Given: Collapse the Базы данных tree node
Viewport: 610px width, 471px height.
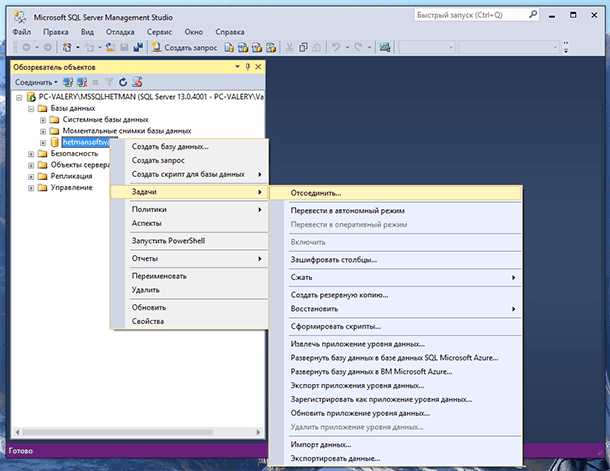Looking at the screenshot, I should [31, 108].
